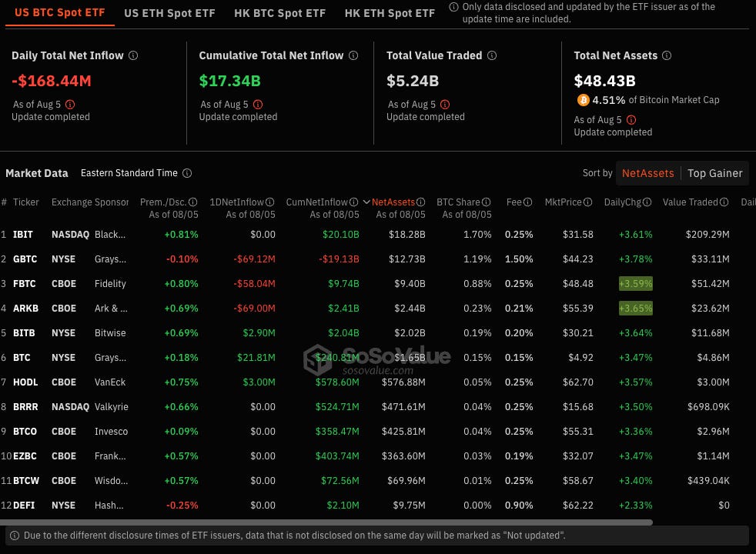Click red alert icon under Cumulative Total Net Inflow date
The image size is (756, 554).
258,104
